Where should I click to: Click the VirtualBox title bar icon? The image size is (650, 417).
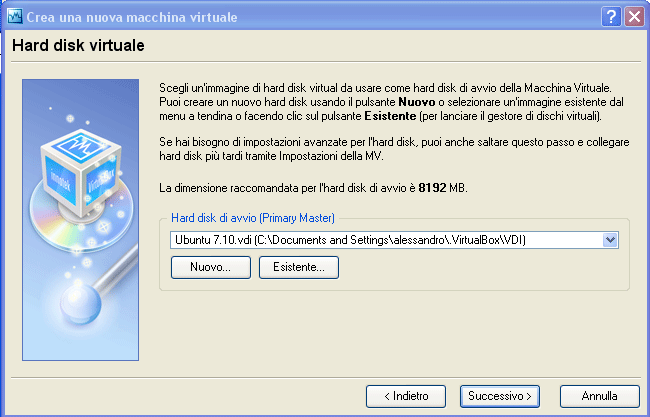(15, 17)
